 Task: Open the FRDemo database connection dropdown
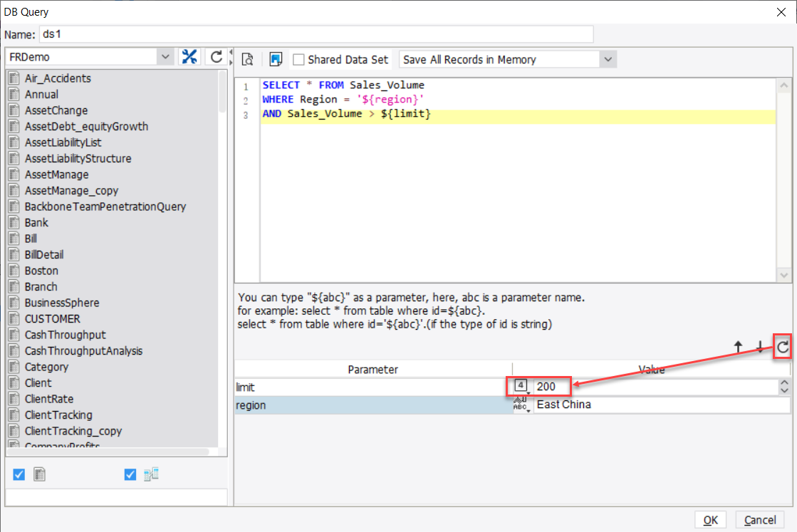(x=165, y=56)
